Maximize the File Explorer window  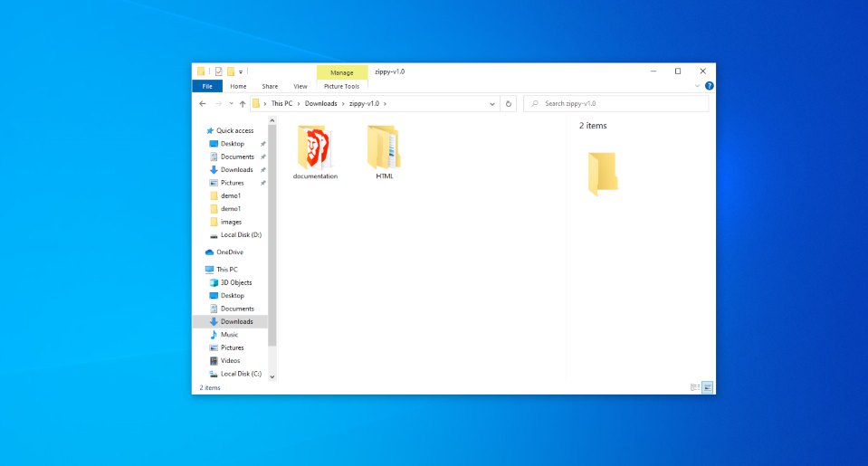pyautogui.click(x=678, y=71)
